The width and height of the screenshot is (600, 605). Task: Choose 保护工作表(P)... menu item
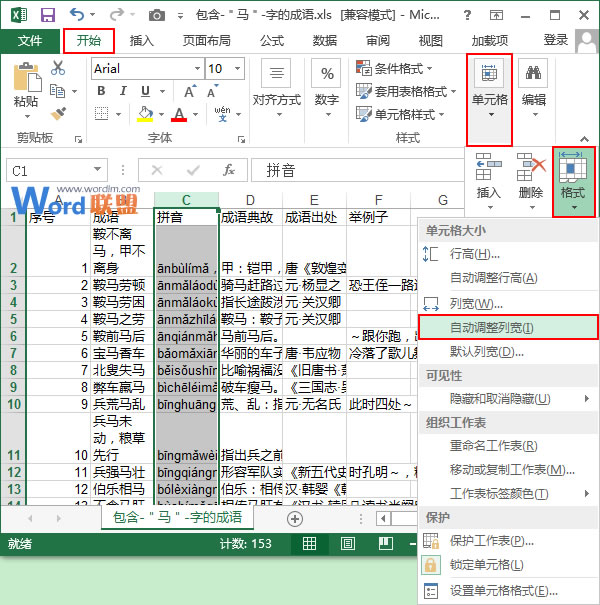(508, 541)
